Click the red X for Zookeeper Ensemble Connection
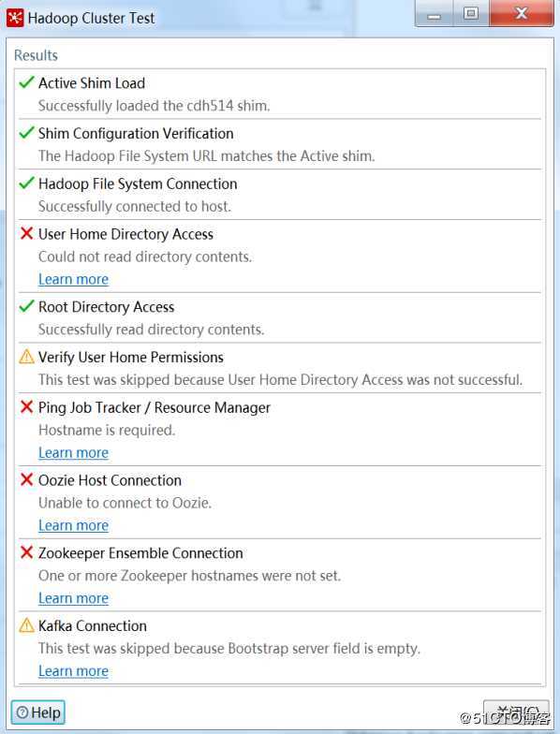The height and width of the screenshot is (734, 560). pos(26,552)
